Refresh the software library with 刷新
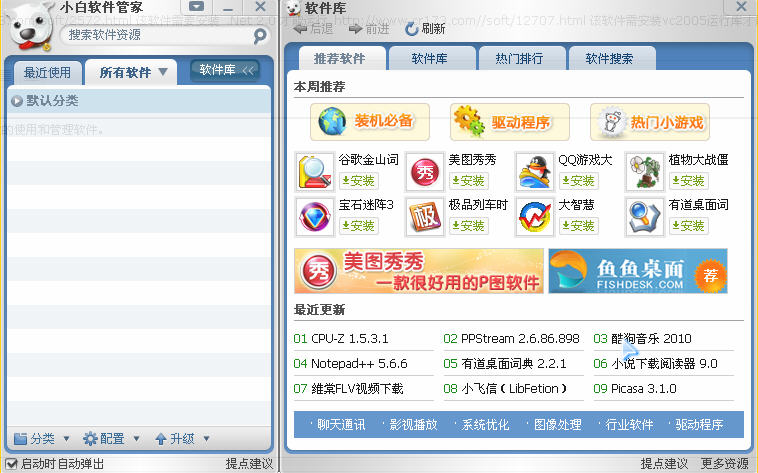This screenshot has height=473, width=758. [x=425, y=29]
